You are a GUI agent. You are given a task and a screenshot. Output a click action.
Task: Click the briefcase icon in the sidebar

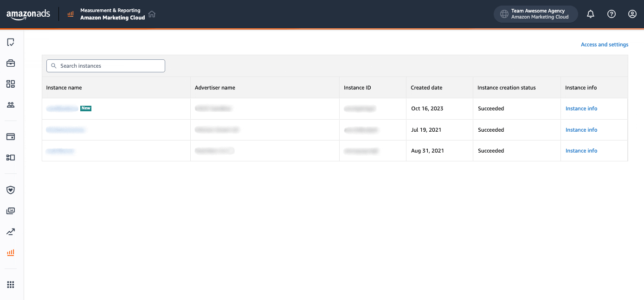pos(11,63)
